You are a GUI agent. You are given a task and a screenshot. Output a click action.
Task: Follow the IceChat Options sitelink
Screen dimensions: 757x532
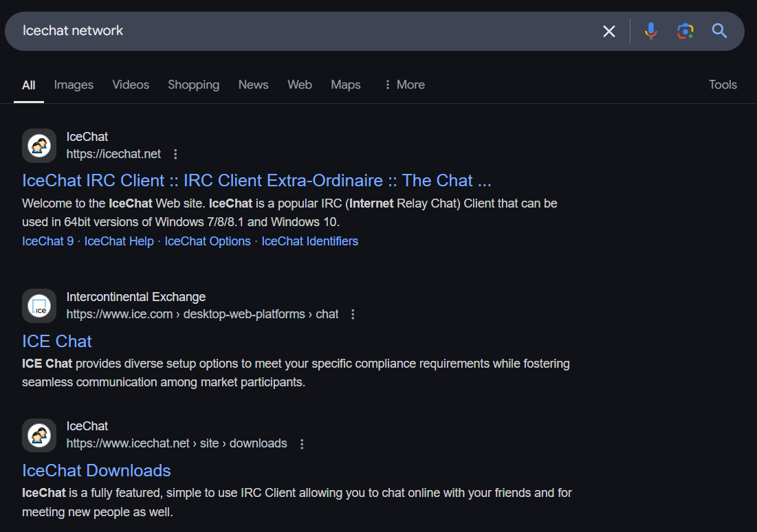pos(208,241)
